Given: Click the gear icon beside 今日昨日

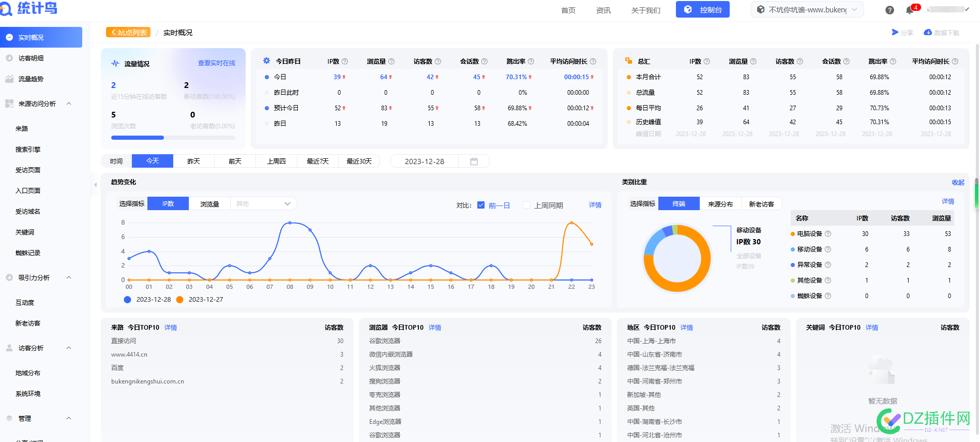Looking at the screenshot, I should point(266,61).
